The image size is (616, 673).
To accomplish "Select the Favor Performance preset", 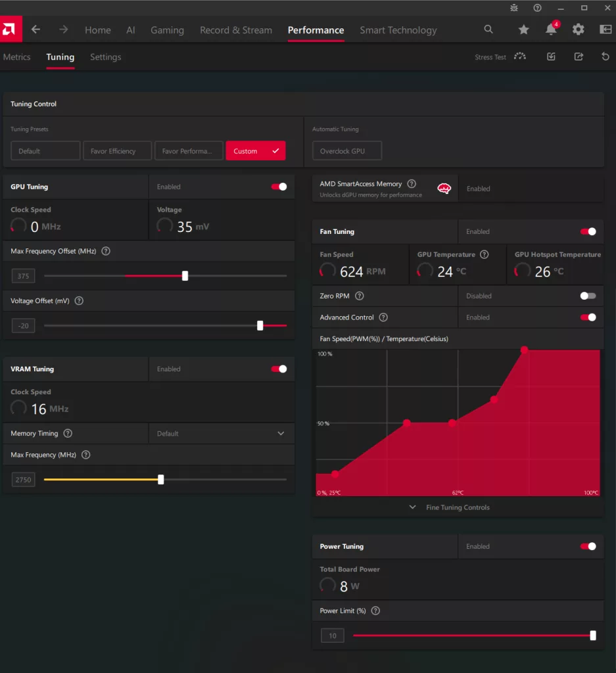I will (189, 151).
